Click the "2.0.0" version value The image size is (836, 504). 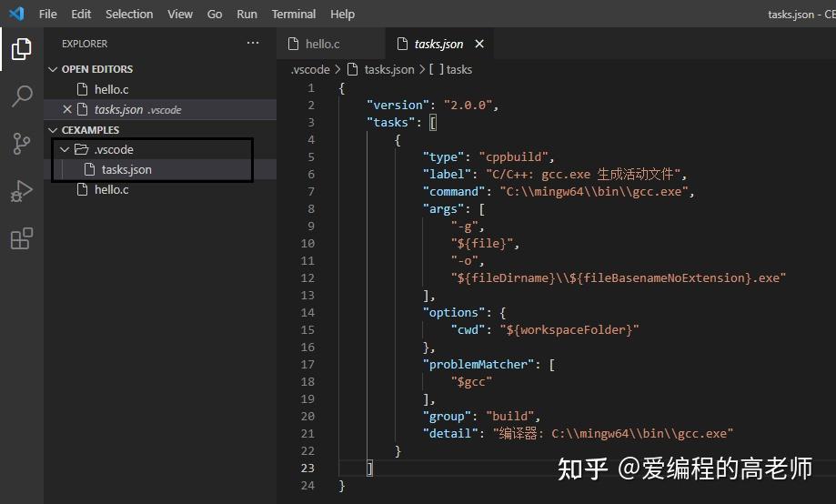(x=468, y=105)
